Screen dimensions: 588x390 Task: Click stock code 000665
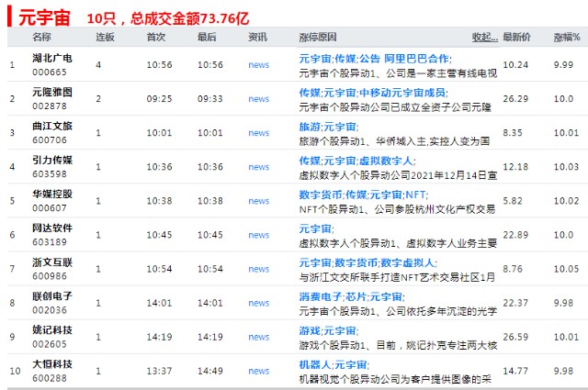(50, 72)
